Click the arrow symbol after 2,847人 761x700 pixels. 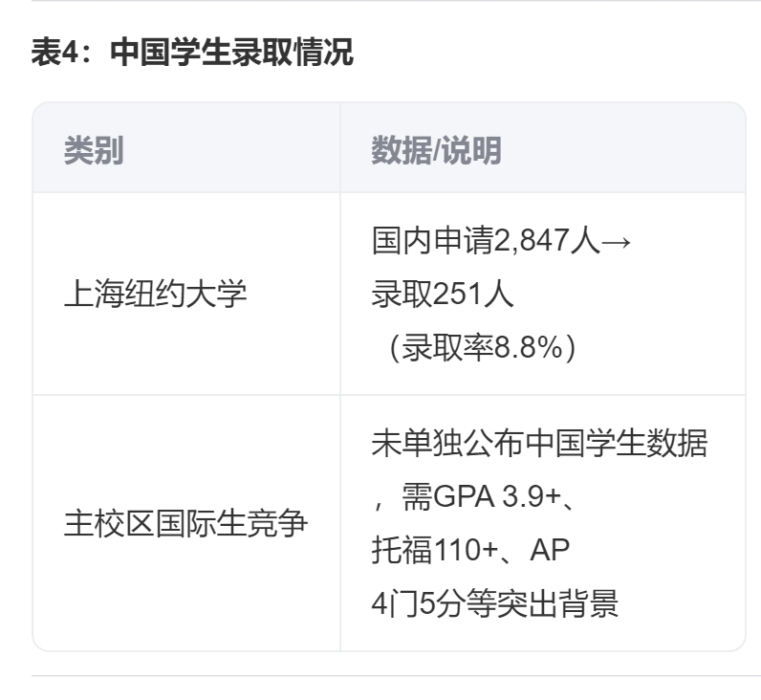617,241
